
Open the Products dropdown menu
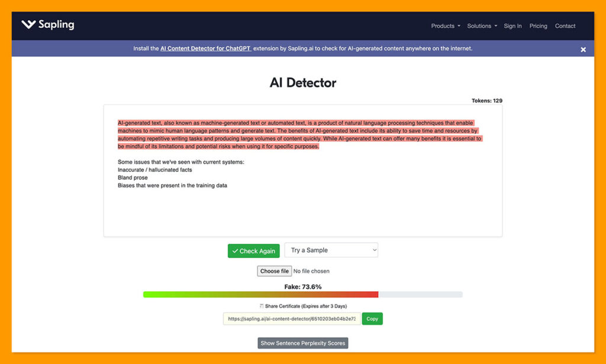(446, 26)
